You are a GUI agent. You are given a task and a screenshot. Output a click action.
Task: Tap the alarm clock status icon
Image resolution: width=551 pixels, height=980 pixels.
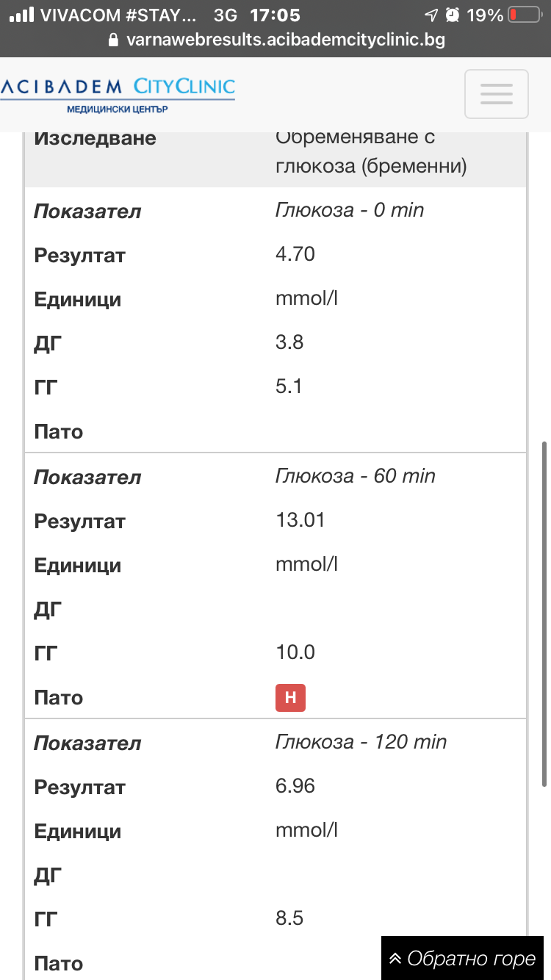453,15
